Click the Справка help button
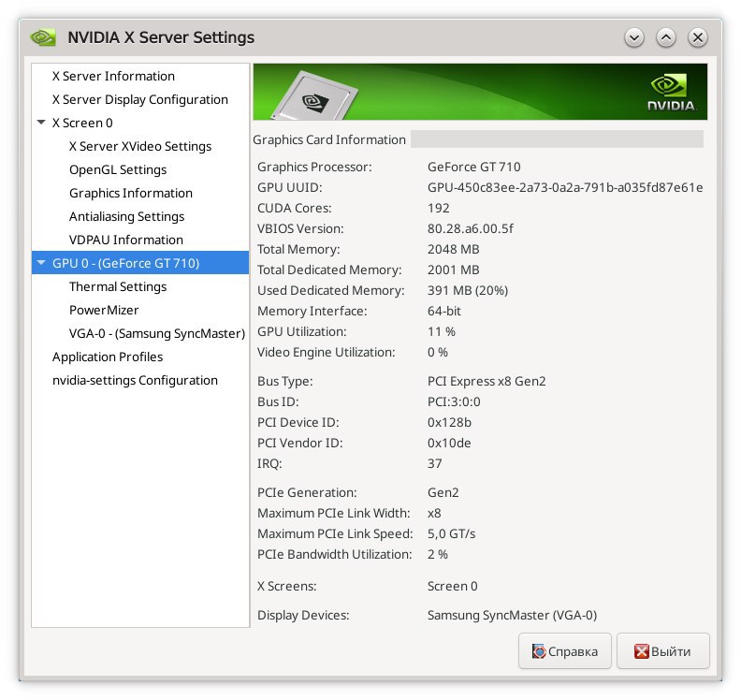The image size is (741, 700). pos(565,650)
